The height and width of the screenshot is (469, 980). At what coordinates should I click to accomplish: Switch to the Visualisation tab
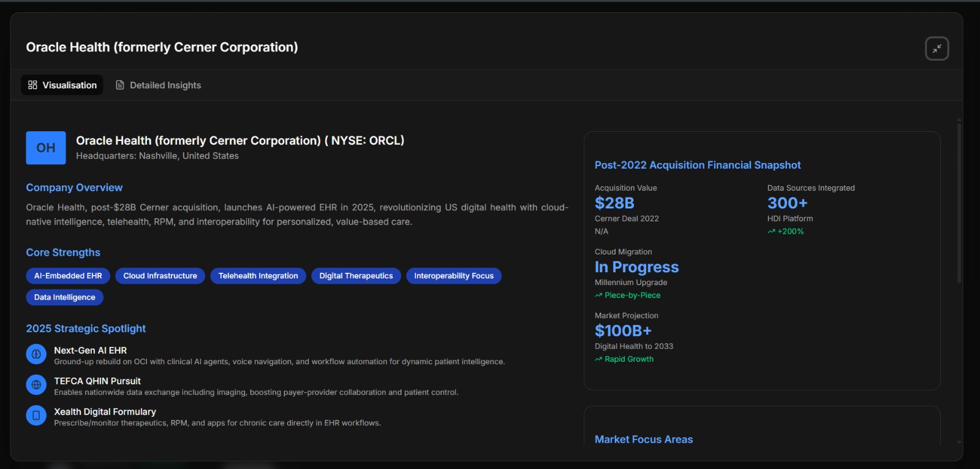[x=62, y=85]
